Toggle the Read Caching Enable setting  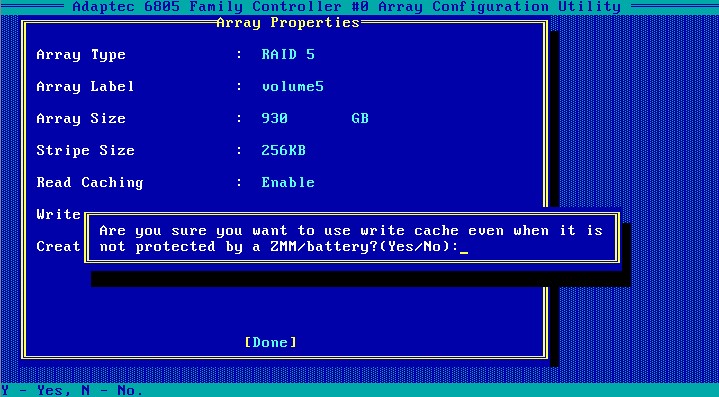[288, 182]
